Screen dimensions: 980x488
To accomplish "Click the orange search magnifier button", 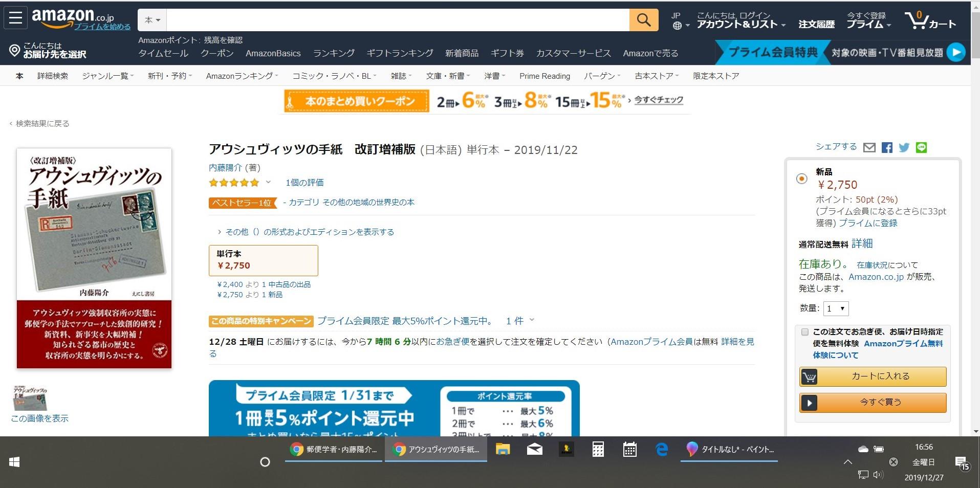I will click(x=644, y=20).
